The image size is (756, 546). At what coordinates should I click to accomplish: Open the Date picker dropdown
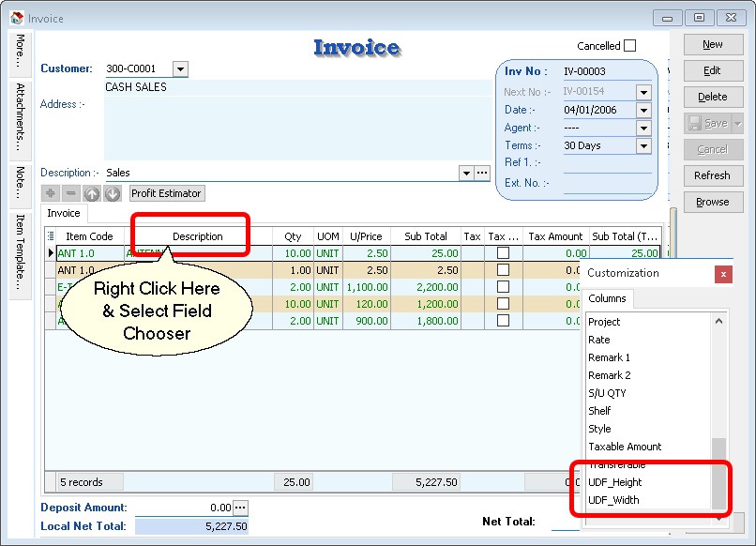pos(643,110)
